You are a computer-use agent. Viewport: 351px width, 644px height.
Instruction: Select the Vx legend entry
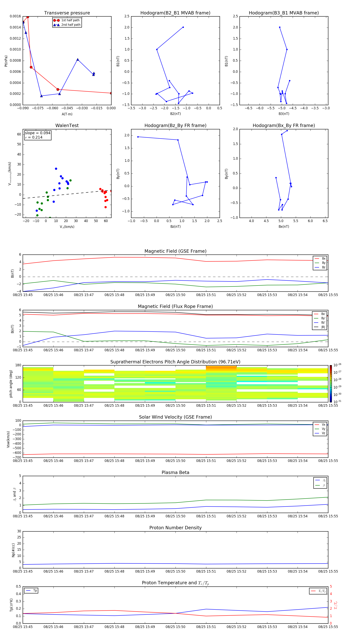[320, 424]
